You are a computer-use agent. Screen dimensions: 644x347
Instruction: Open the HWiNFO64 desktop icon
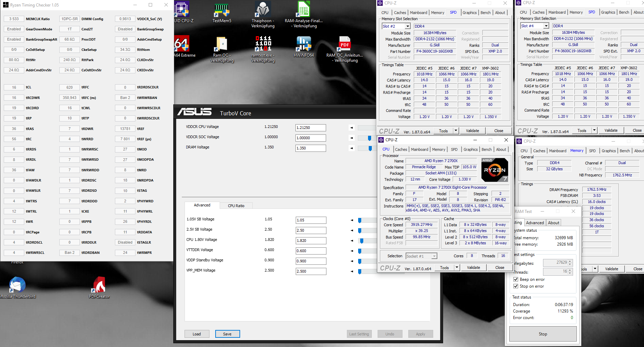[x=304, y=46]
